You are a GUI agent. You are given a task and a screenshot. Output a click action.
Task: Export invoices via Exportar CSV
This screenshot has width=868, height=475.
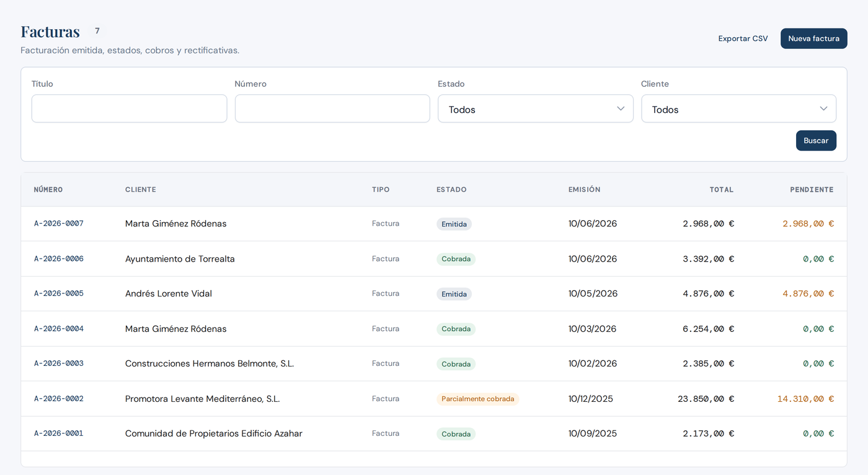tap(743, 38)
